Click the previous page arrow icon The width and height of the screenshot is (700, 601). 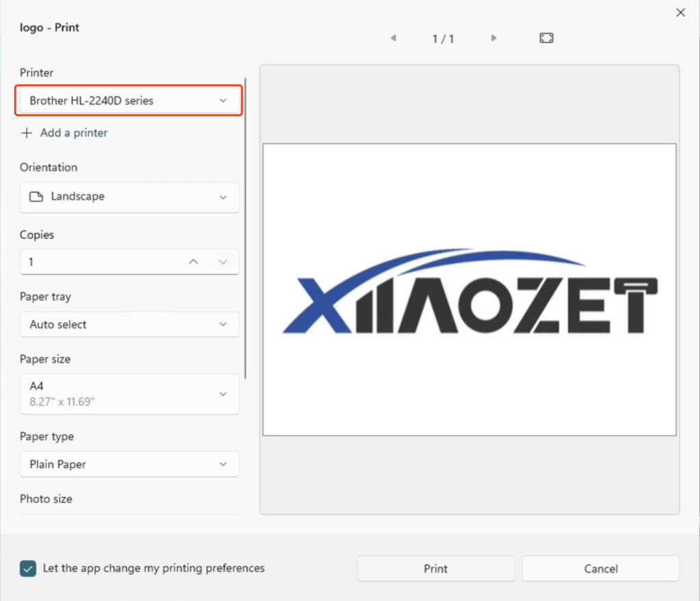click(x=393, y=38)
